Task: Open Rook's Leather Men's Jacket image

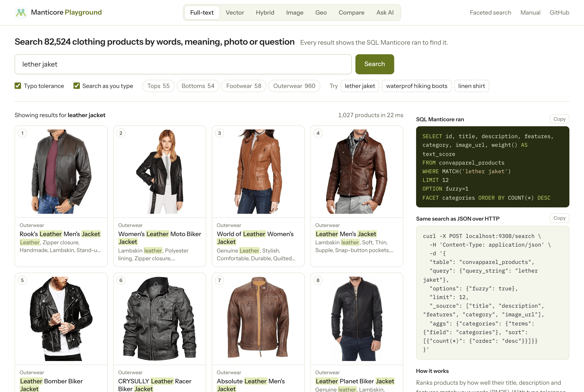Action: [61, 171]
